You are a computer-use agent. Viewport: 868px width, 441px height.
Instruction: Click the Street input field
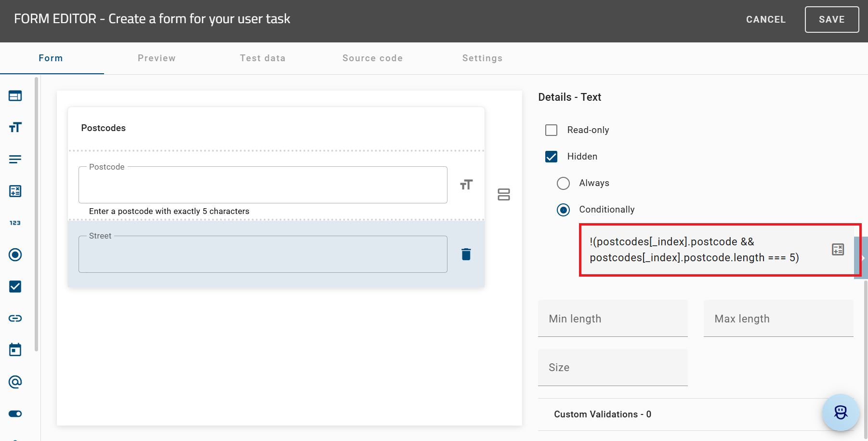click(263, 254)
